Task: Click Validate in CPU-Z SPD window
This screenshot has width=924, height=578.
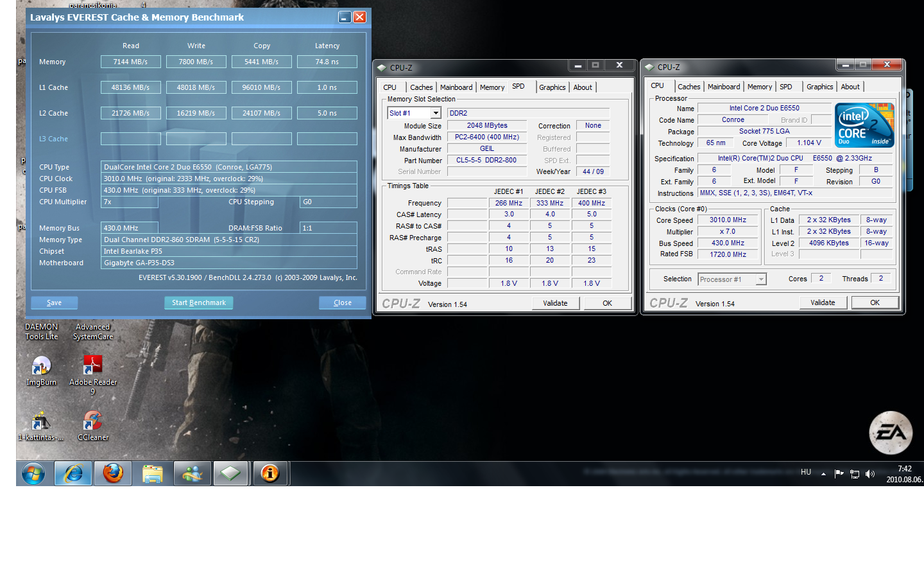Action: click(555, 303)
